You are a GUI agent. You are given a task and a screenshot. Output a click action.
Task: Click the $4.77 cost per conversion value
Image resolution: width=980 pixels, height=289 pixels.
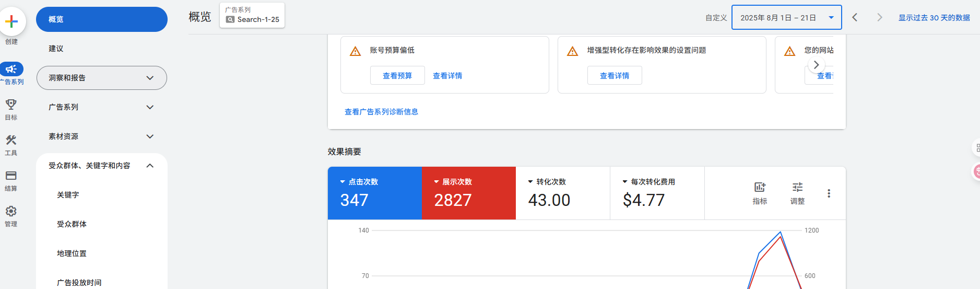[644, 200]
